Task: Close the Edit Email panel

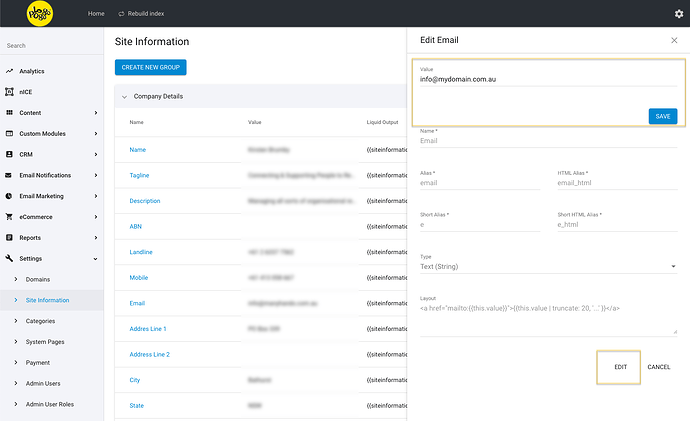Action: 674,40
